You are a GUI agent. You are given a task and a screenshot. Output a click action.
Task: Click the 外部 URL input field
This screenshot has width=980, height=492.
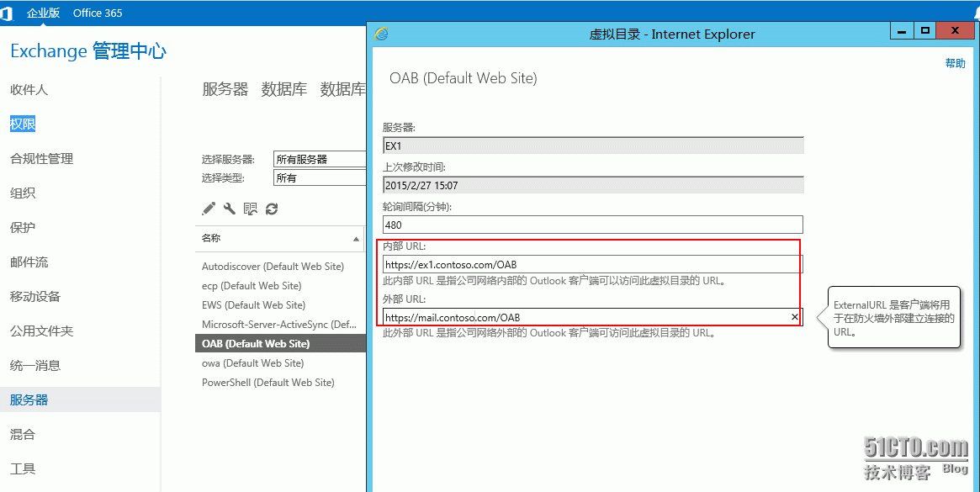click(592, 317)
